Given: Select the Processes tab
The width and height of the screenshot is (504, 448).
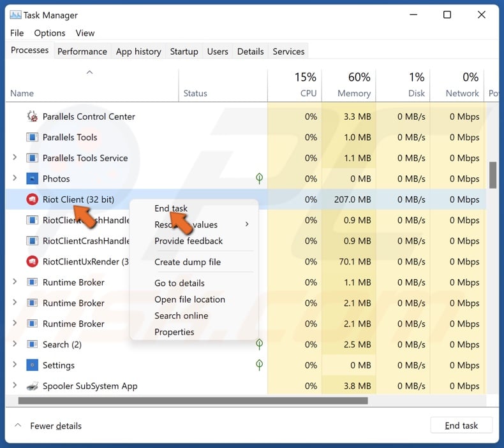Looking at the screenshot, I should tap(29, 50).
